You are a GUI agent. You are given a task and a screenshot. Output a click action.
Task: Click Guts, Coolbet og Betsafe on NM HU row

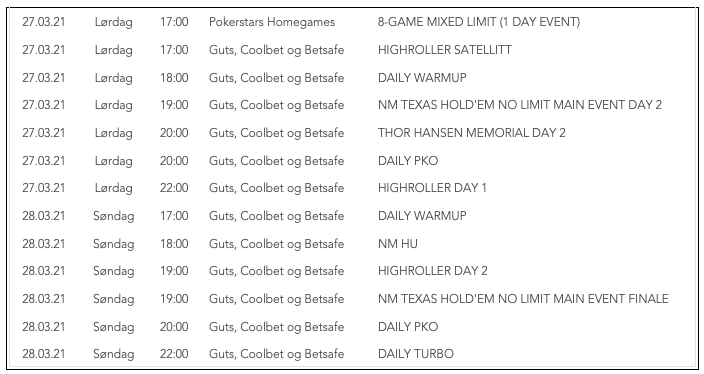[276, 244]
